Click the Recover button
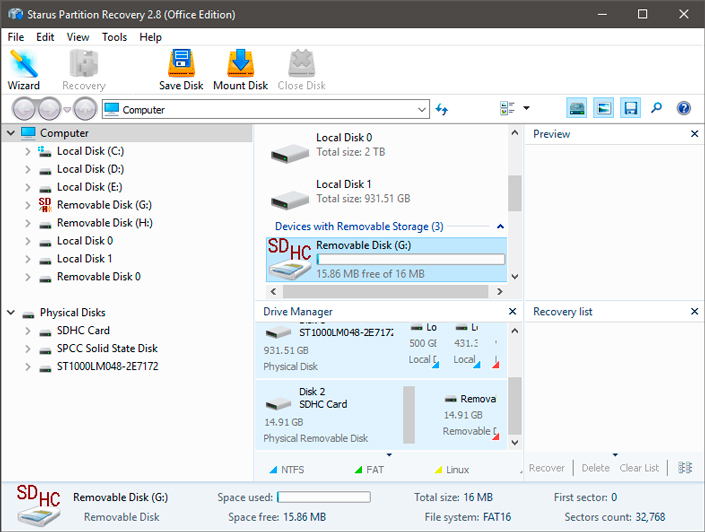The image size is (705, 532). (546, 468)
